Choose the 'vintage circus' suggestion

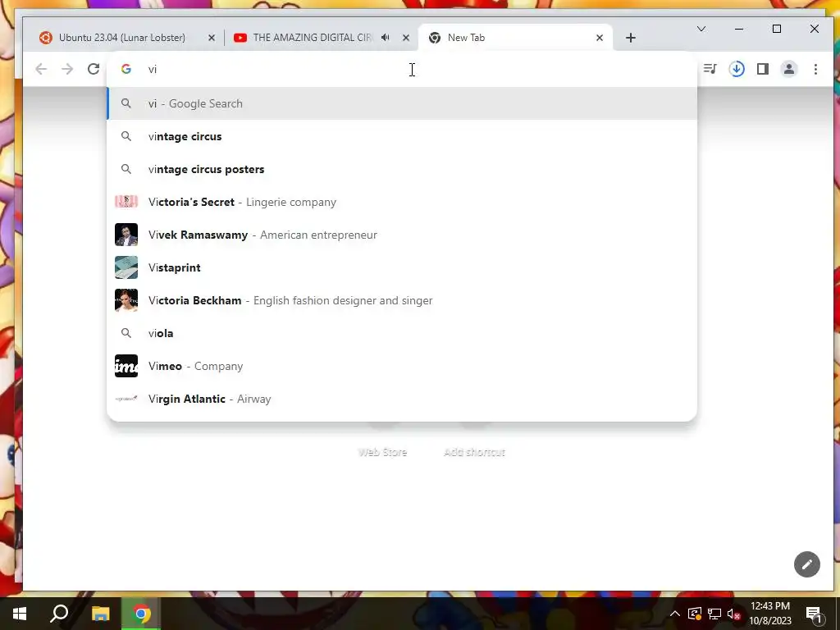pos(402,136)
